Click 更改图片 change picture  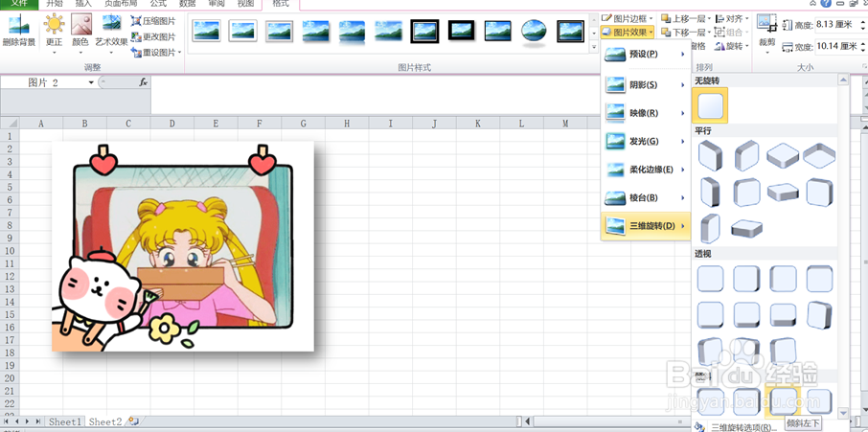(153, 37)
